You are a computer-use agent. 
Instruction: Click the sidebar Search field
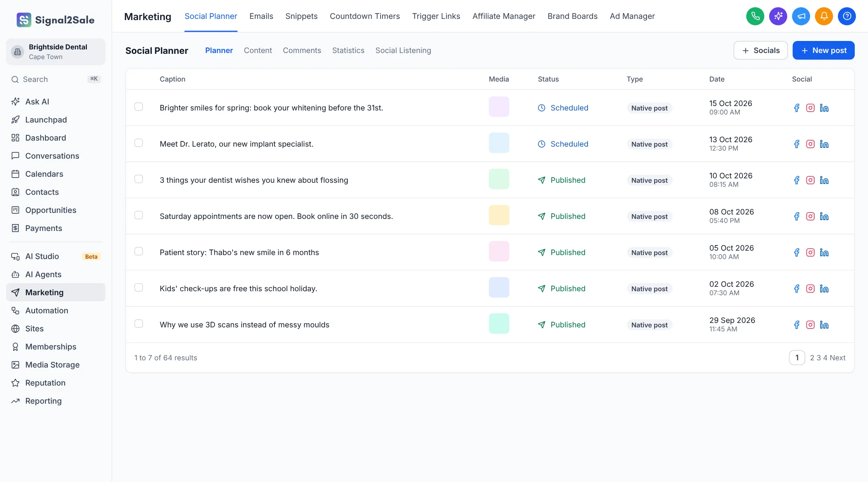pyautogui.click(x=55, y=79)
